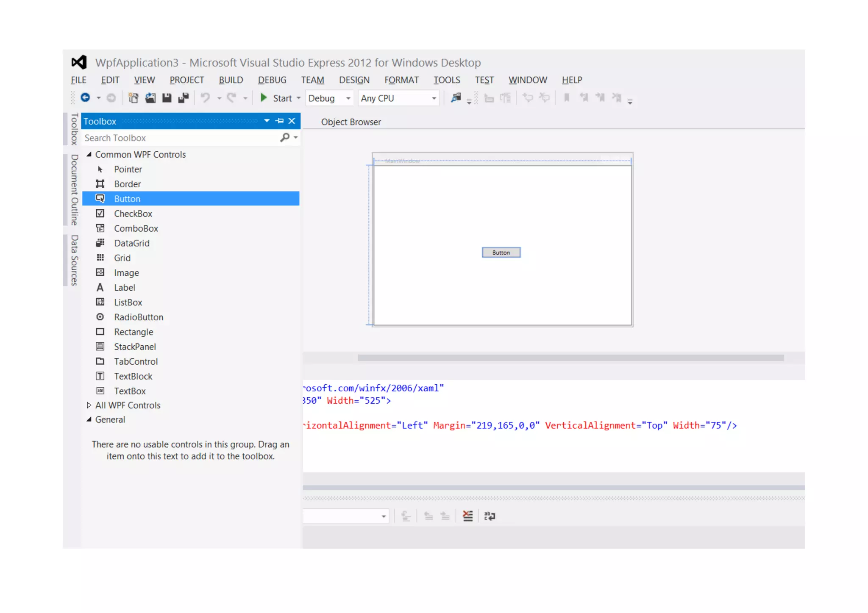Click the Navigate Forward arrow icon
The image size is (868, 613).
pyautogui.click(x=111, y=98)
